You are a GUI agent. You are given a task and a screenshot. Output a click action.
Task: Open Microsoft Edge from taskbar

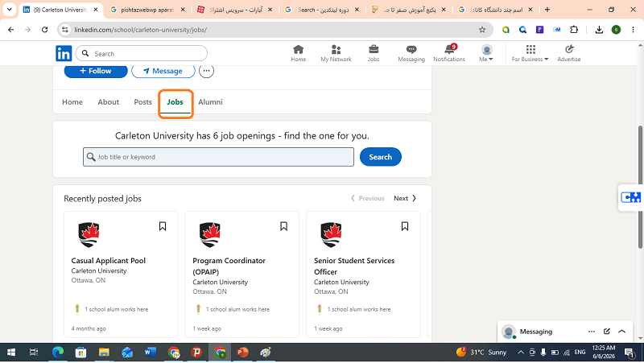tap(58, 353)
